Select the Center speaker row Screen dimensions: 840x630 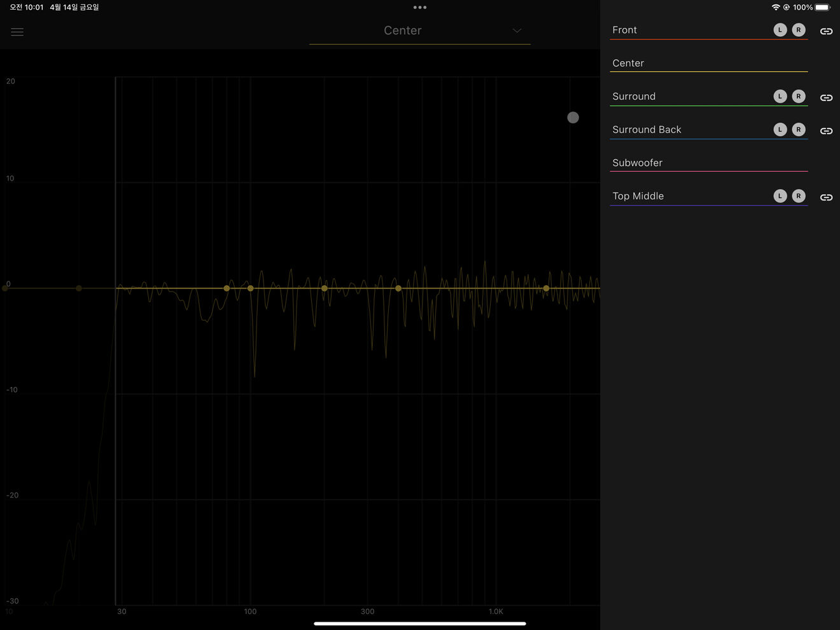point(709,63)
